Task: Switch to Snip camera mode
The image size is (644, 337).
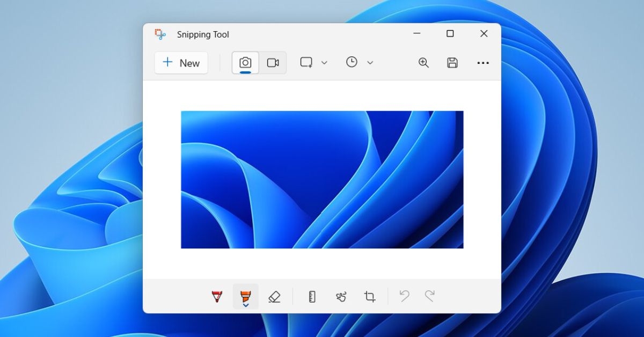Action: click(x=245, y=63)
